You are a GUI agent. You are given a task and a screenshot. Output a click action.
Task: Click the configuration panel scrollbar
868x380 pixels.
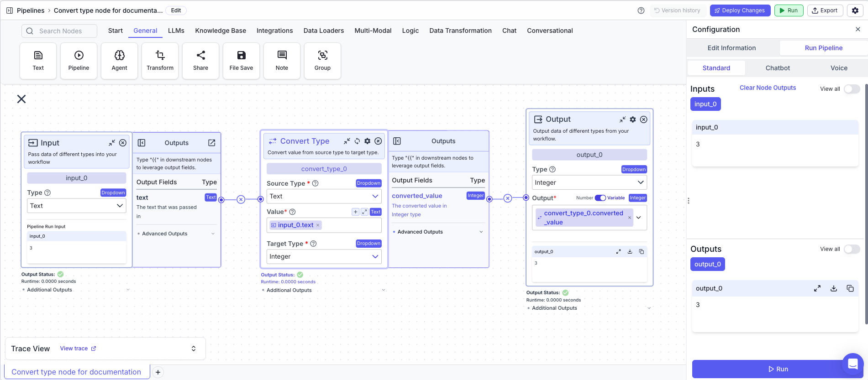click(x=866, y=204)
